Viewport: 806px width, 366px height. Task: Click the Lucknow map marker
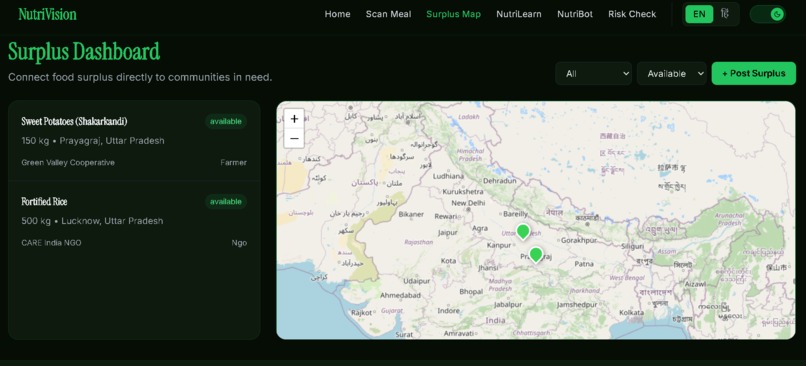click(523, 231)
